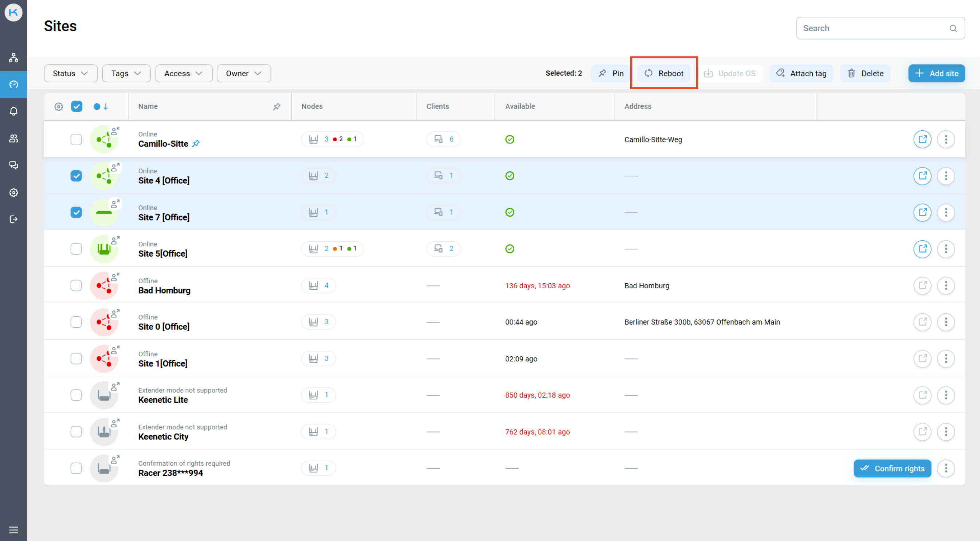
Task: Toggle the select-all checkbox in the header
Action: tap(77, 106)
